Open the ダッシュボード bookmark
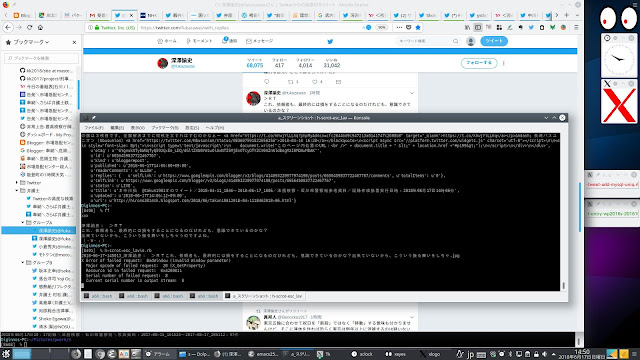The width and height of the screenshot is (640, 360). pos(46,135)
